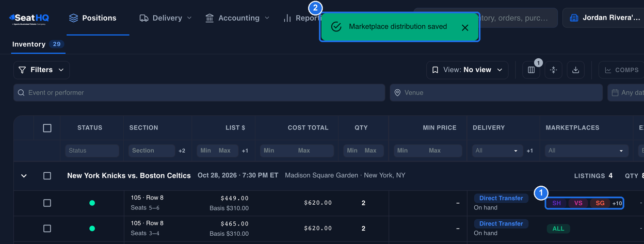Click the collapse rows icon
644x244 pixels.
(553, 70)
